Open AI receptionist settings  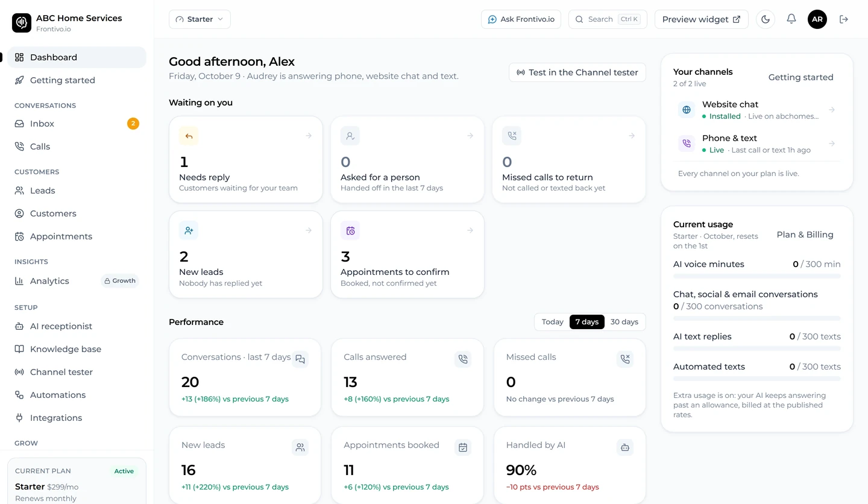coord(77,326)
